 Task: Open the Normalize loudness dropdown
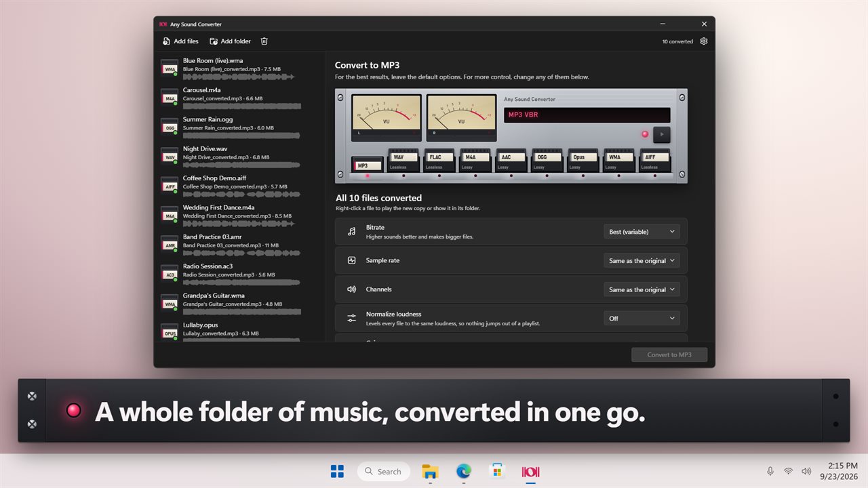(642, 318)
